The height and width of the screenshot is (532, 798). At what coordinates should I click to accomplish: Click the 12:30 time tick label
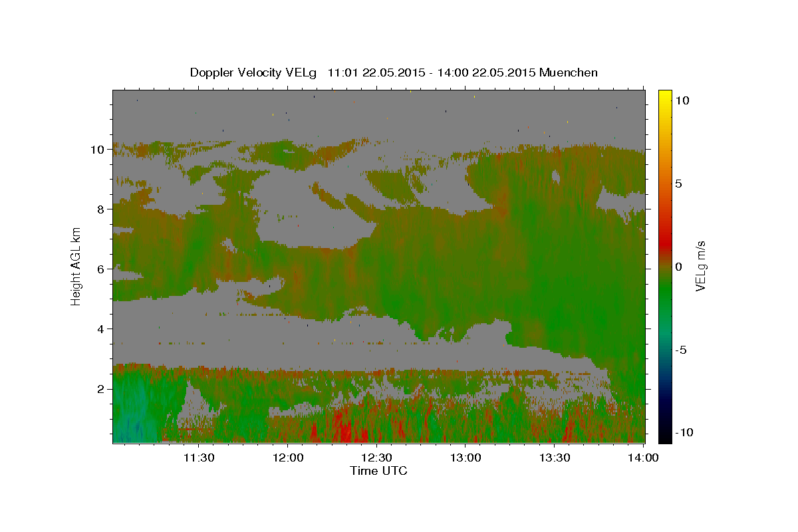click(376, 458)
